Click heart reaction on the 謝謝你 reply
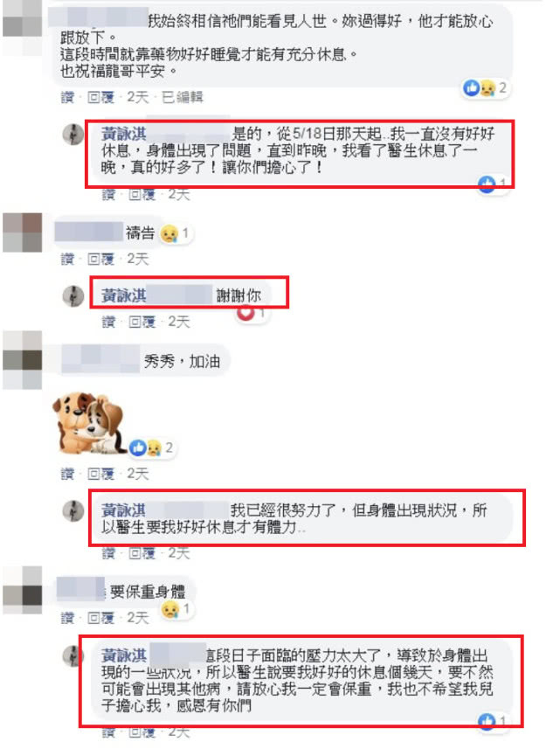 251,314
